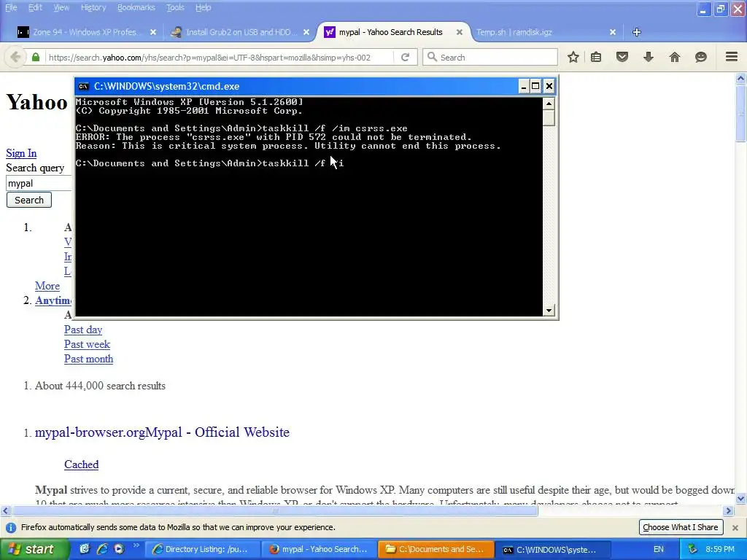Click Choose What I Share button
Screen dimensions: 747x560
(x=681, y=527)
